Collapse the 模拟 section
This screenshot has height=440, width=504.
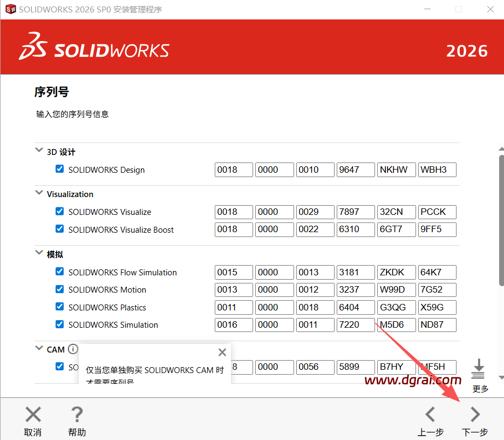(x=39, y=253)
